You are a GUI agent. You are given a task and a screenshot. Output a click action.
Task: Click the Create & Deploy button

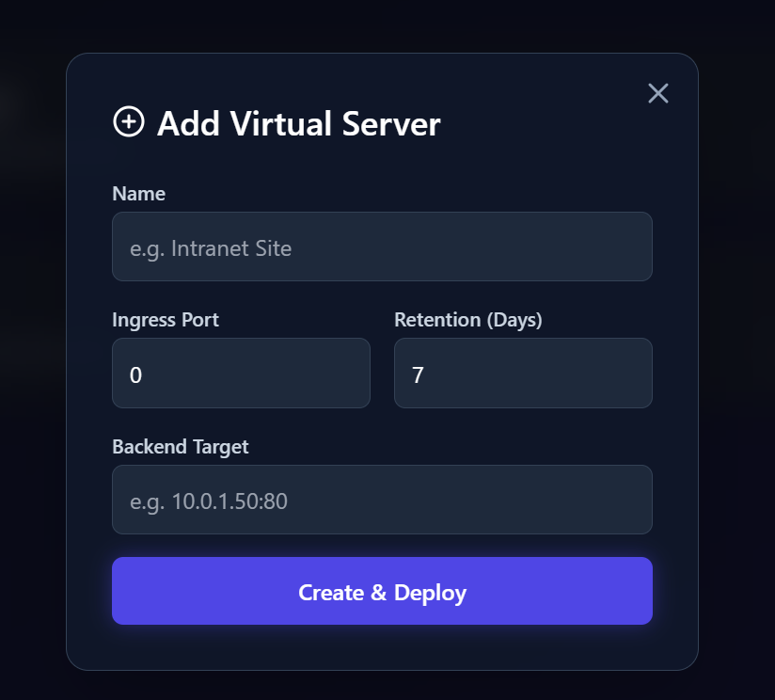[382, 592]
